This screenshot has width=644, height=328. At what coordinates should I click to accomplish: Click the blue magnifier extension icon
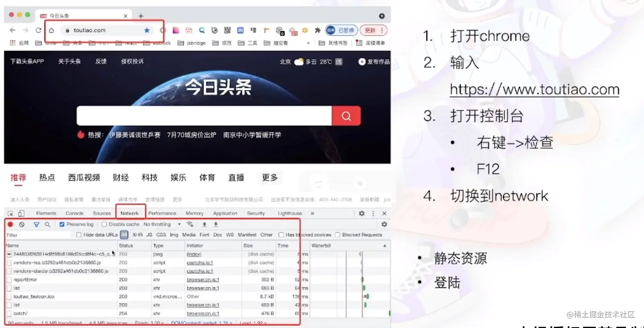[x=202, y=30]
